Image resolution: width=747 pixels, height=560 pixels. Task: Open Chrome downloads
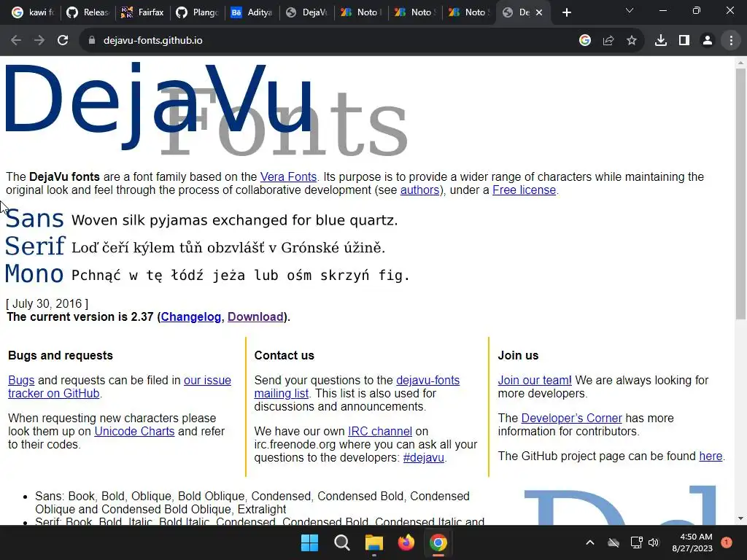tap(661, 41)
